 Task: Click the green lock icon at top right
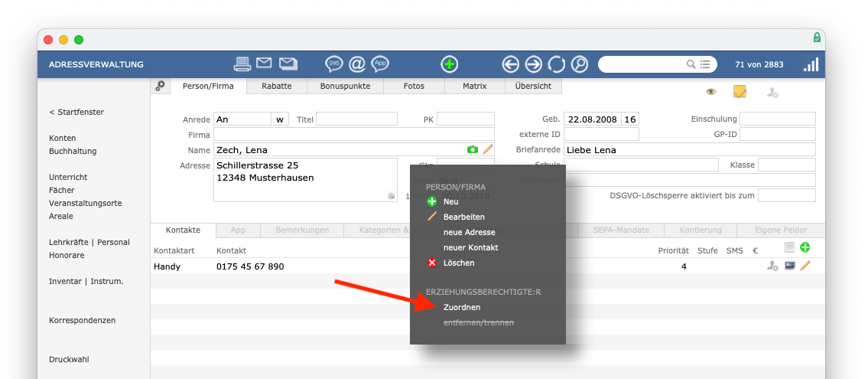click(x=817, y=38)
